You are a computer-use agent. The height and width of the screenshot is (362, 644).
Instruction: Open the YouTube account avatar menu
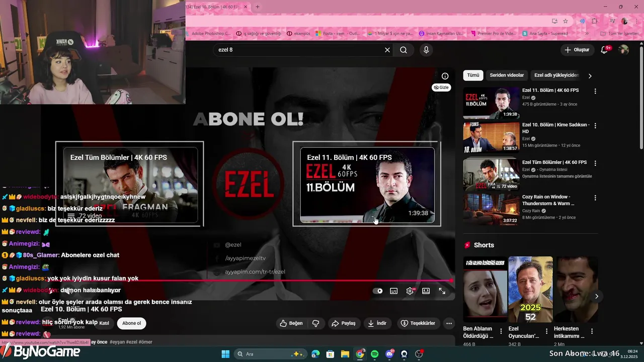623,50
